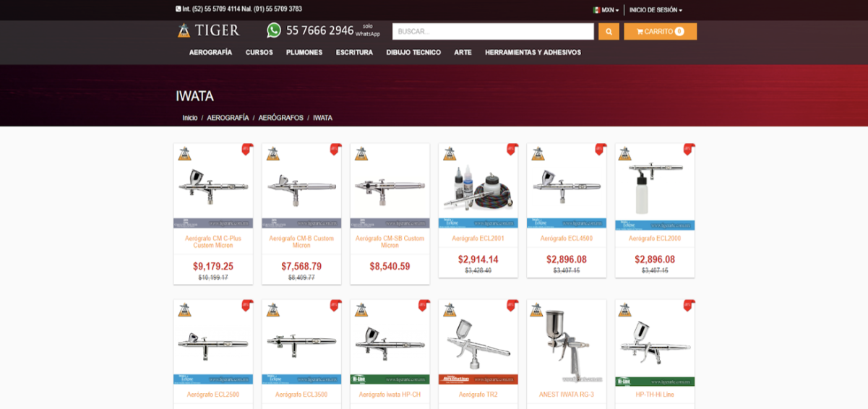
Task: Click Aerógrafo ECL2001 title link
Action: click(478, 238)
